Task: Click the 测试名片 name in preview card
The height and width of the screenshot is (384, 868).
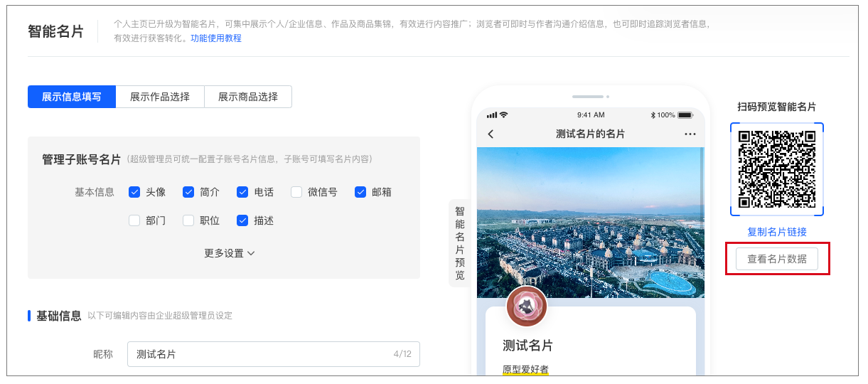Action: (x=527, y=346)
